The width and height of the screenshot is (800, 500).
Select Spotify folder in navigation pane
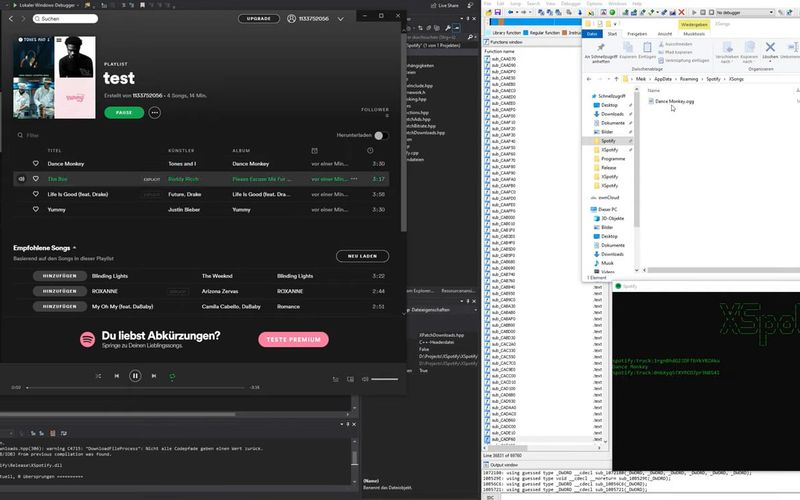[608, 141]
